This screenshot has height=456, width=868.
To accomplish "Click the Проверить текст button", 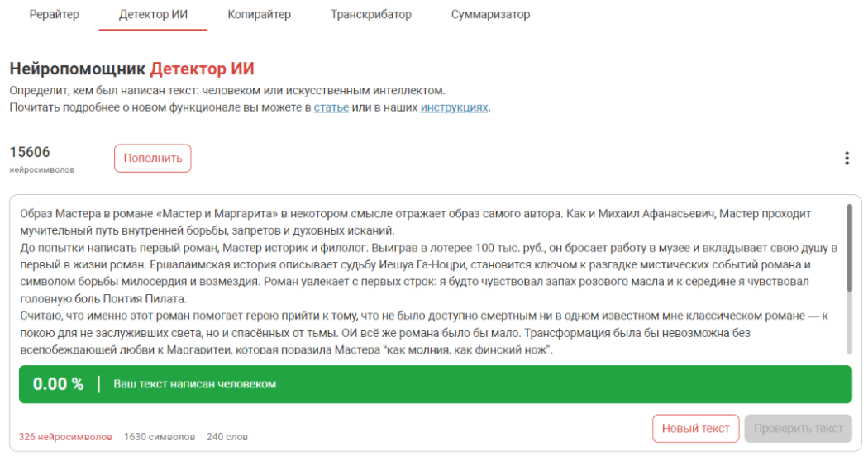I will pyautogui.click(x=798, y=429).
